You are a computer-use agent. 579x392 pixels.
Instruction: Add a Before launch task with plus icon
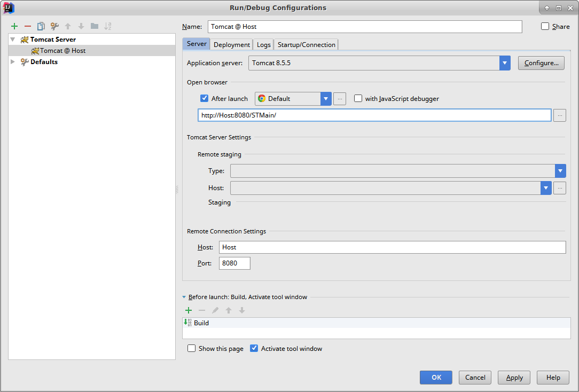[188, 310]
